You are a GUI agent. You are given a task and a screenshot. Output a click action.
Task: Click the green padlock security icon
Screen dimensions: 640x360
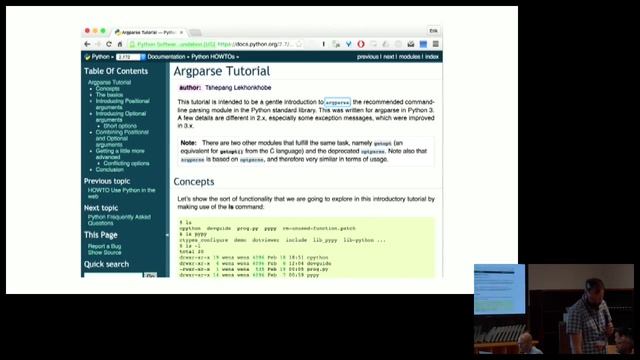pyautogui.click(x=132, y=44)
